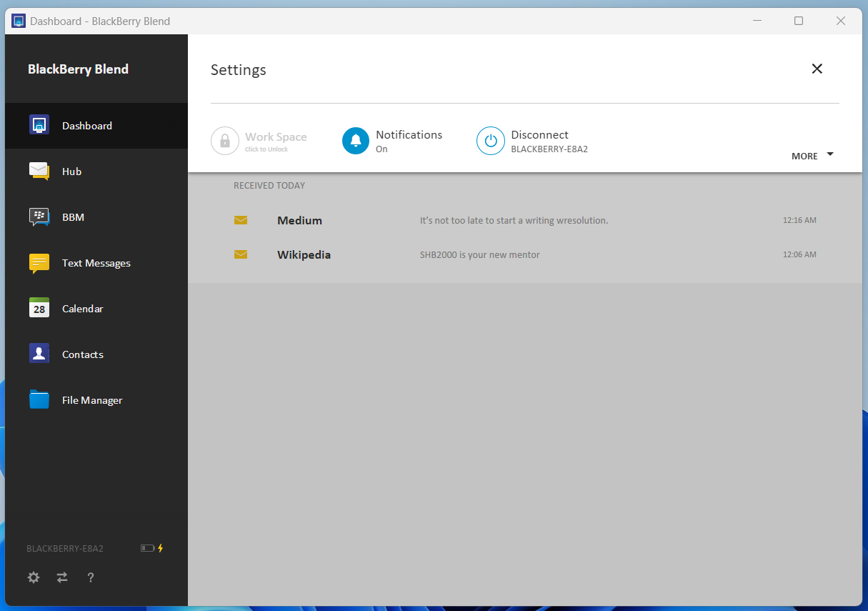Go to the Contacts label
Viewport: 868px width, 611px height.
pos(83,354)
